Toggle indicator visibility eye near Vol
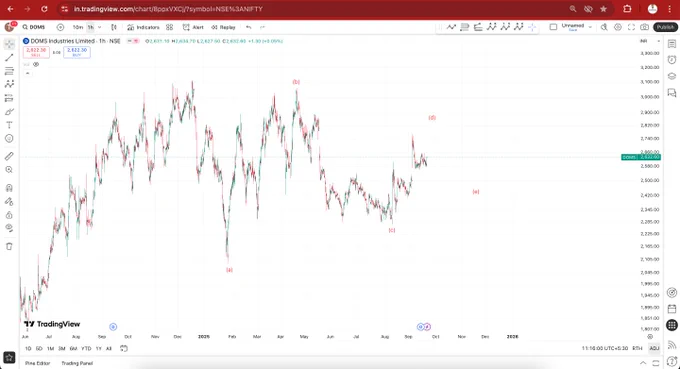680x369 pixels. point(36,64)
